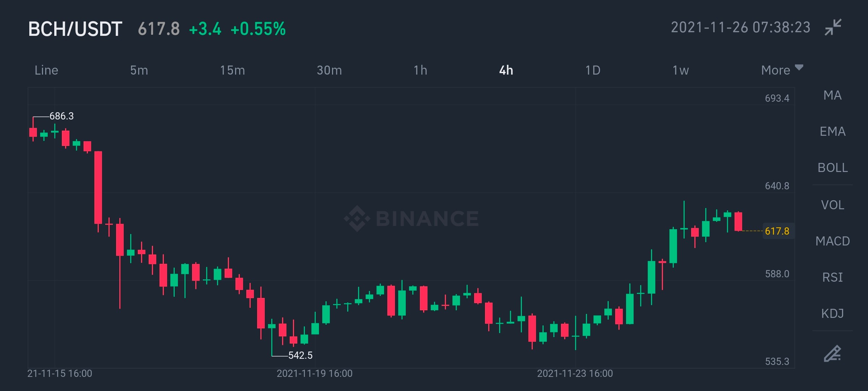Open the drawing pencil tool
Viewport: 868px width, 391px height.
point(833,354)
